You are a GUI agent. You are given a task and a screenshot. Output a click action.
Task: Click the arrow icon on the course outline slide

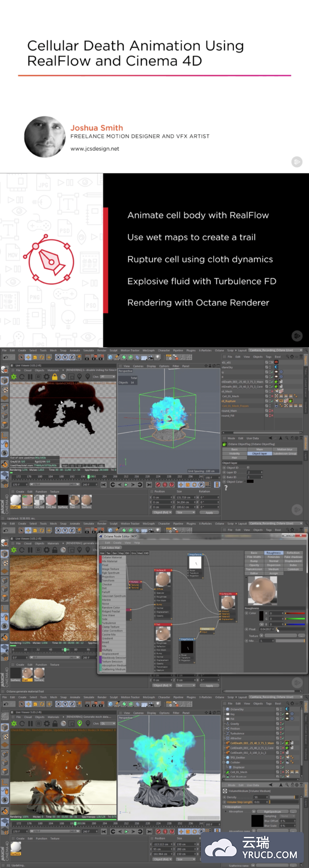[x=297, y=336]
